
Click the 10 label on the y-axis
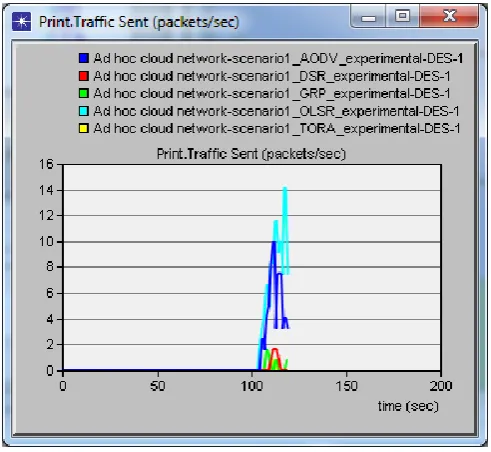tap(46, 241)
